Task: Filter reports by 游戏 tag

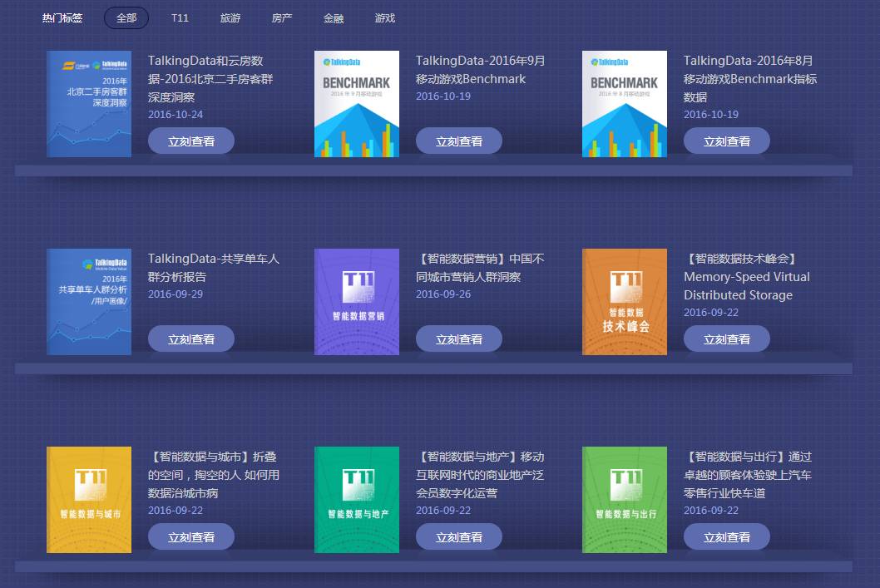Action: click(x=385, y=18)
